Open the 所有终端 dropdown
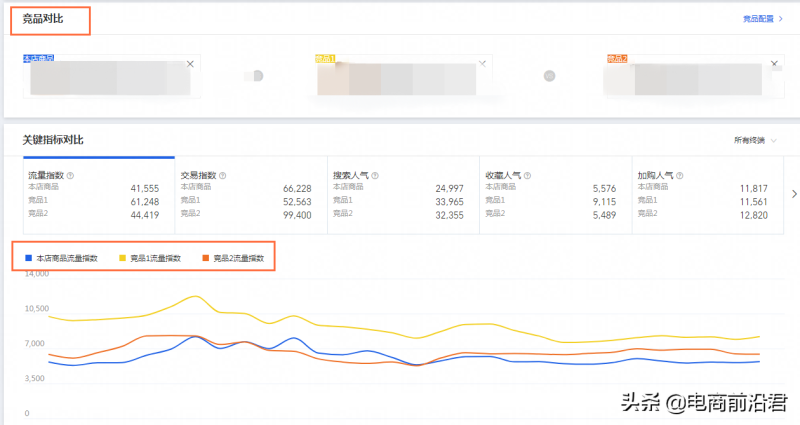Image resolution: width=800 pixels, height=425 pixels. point(755,140)
